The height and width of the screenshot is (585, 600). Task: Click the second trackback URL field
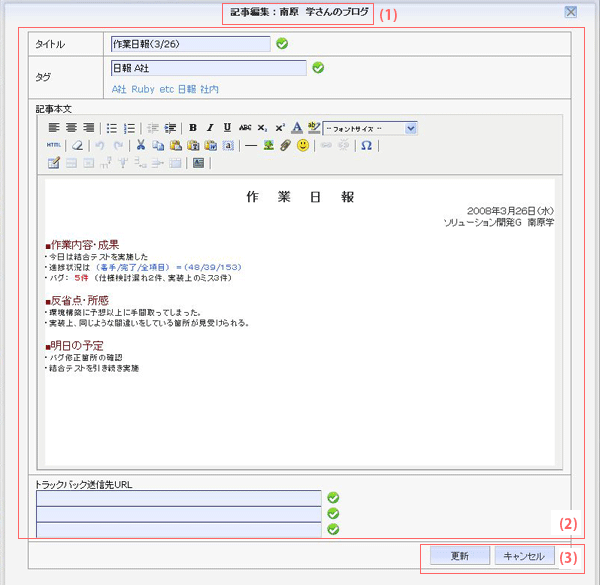[179, 514]
